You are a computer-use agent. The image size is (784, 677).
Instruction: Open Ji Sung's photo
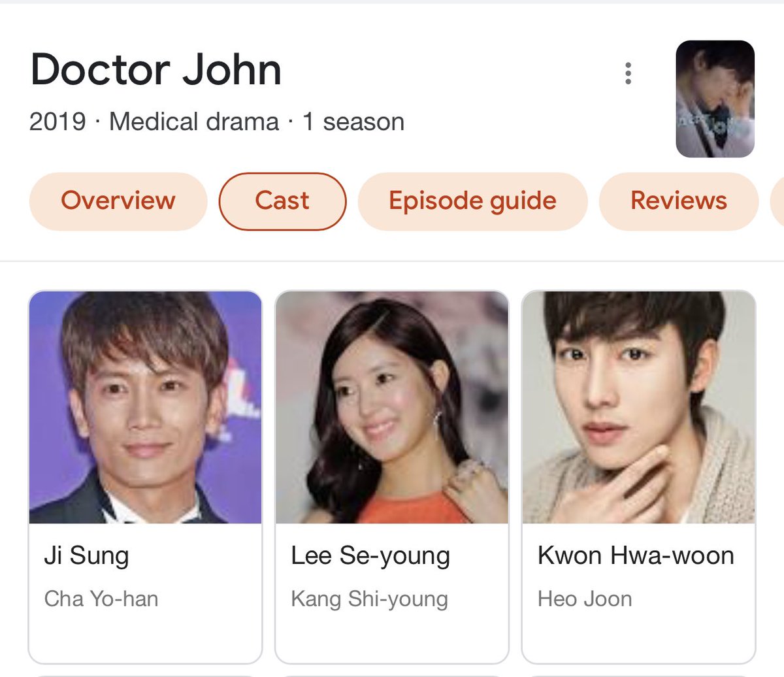145,407
